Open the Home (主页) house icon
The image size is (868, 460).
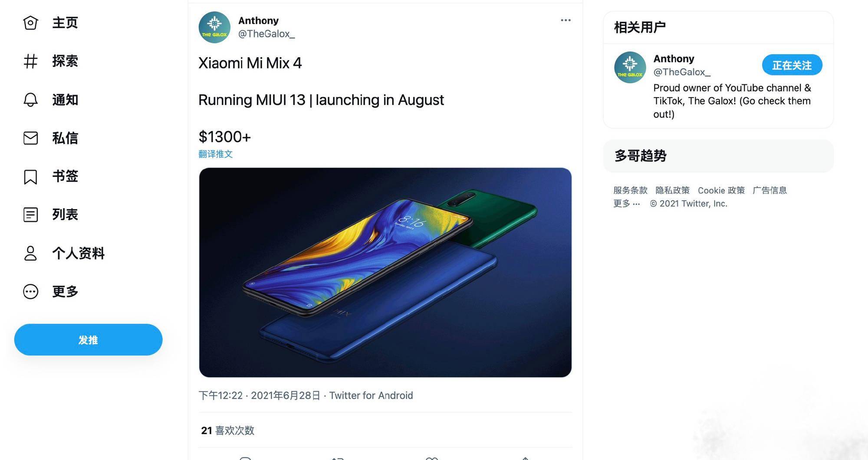pos(30,23)
